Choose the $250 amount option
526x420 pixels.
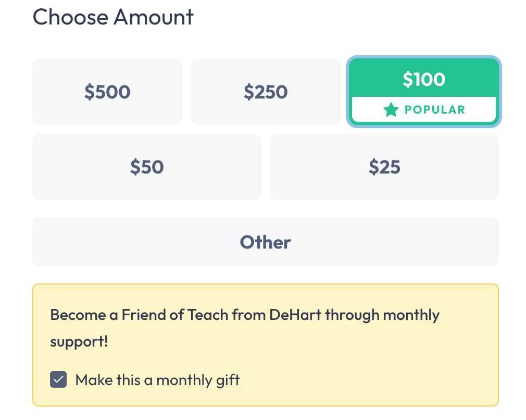[x=266, y=92]
